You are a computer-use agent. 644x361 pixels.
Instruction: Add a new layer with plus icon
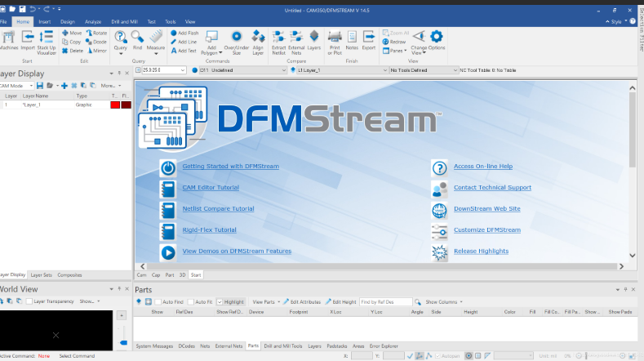click(64, 86)
